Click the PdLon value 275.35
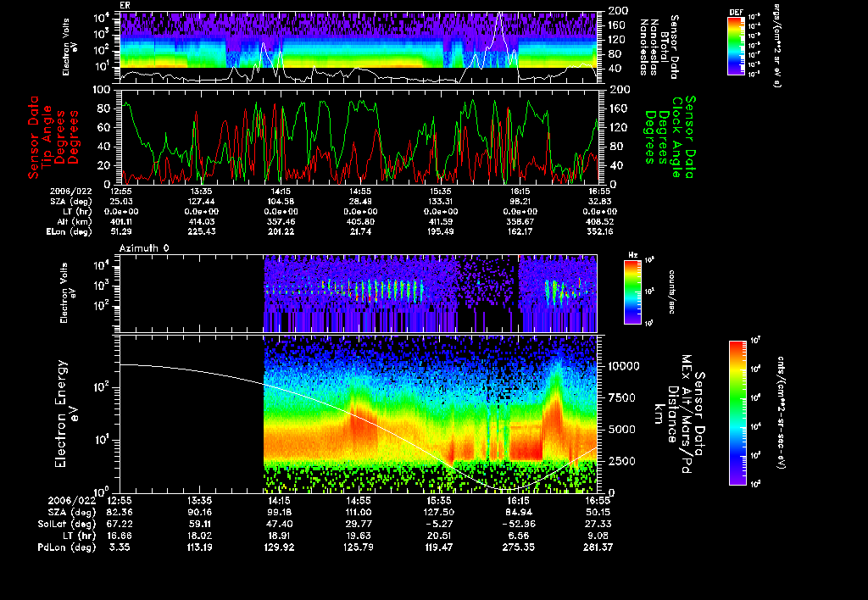Viewport: 868px width, 600px height. coord(519,547)
